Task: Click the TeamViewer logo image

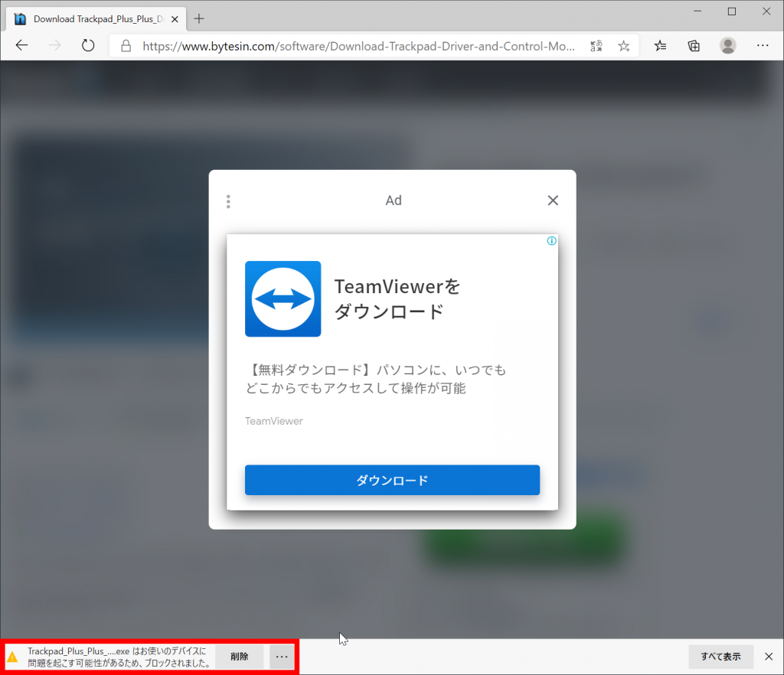Action: [283, 298]
